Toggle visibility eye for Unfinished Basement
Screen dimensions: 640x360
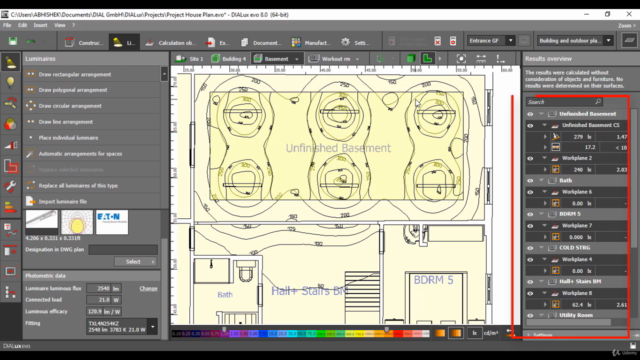(x=530, y=114)
